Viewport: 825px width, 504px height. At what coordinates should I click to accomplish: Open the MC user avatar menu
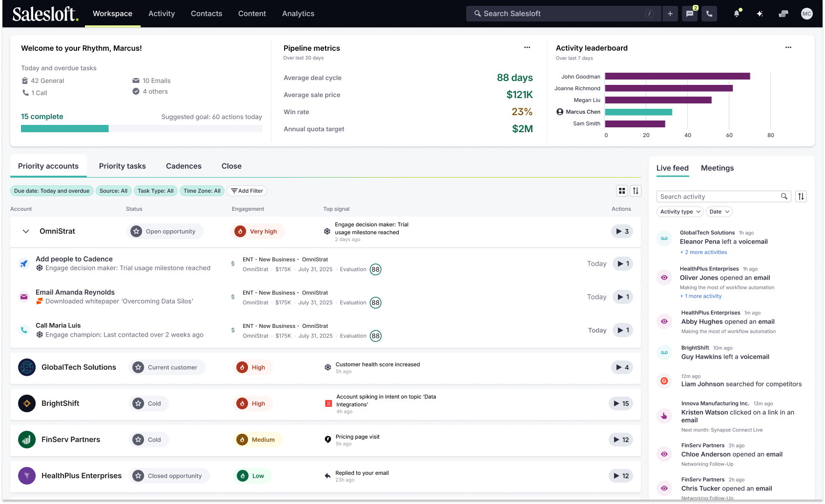click(x=807, y=14)
